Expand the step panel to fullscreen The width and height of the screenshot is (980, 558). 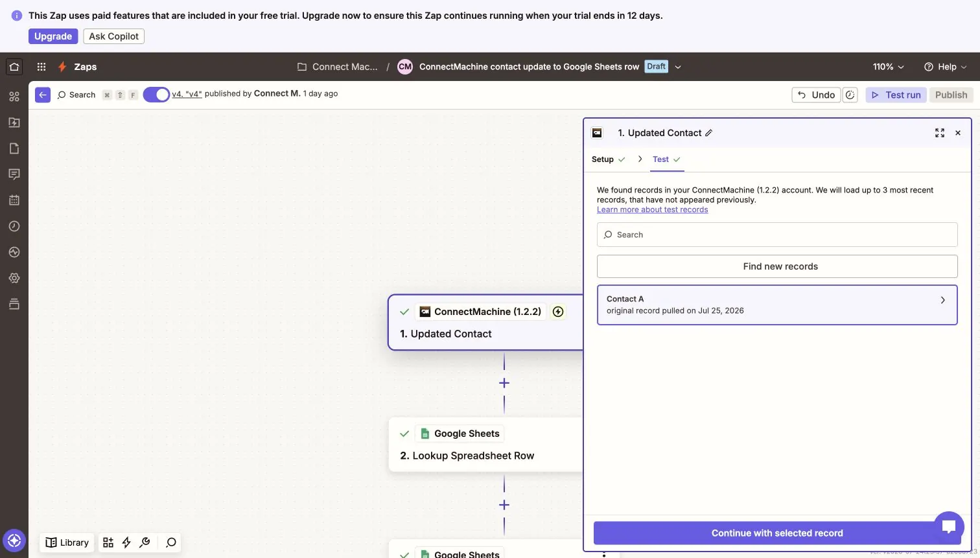940,133
